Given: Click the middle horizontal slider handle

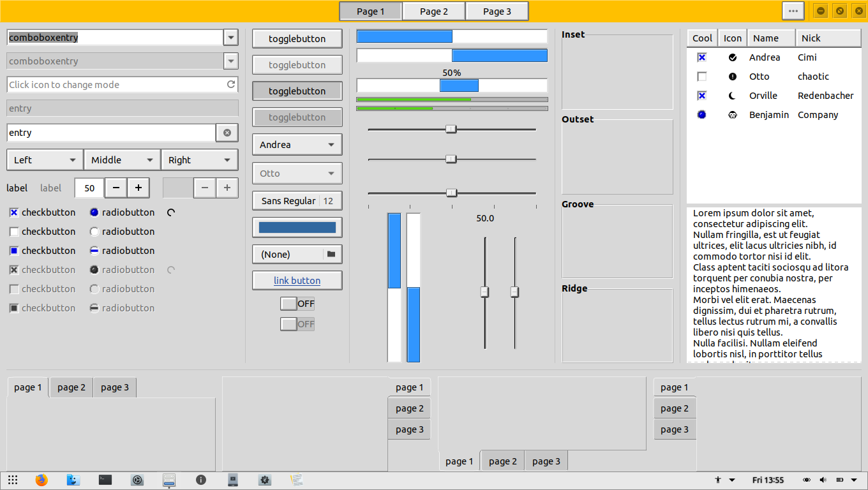Looking at the screenshot, I should (x=451, y=159).
